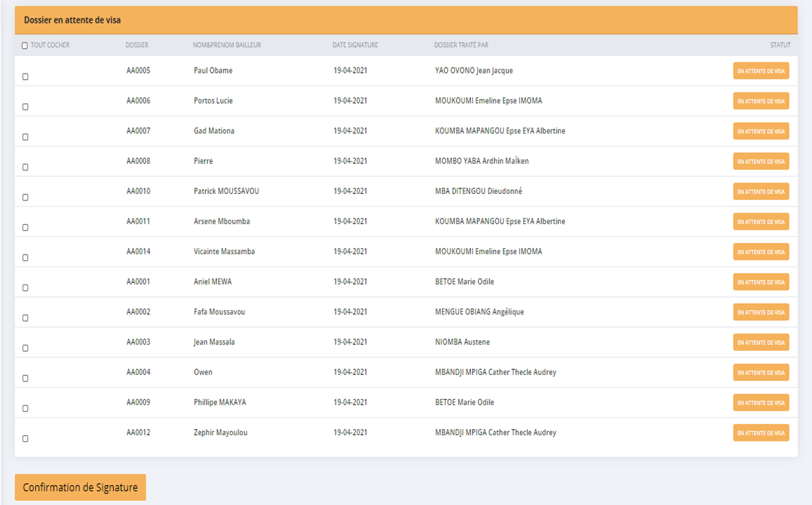Select Patrick MOUSSAVOU's row checkbox
The width and height of the screenshot is (812, 505).
(x=25, y=198)
